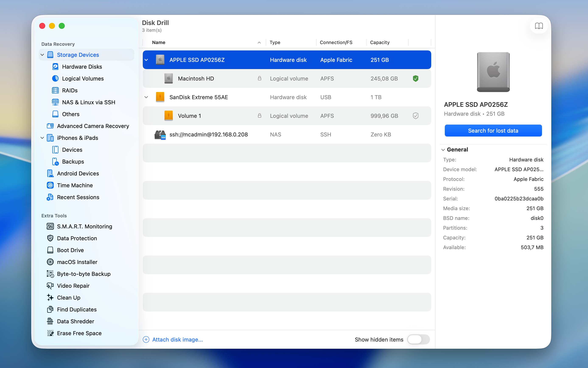The image size is (588, 368).
Task: Select ssh://mcadmin@192.168.0.208 NAS row
Action: point(287,134)
